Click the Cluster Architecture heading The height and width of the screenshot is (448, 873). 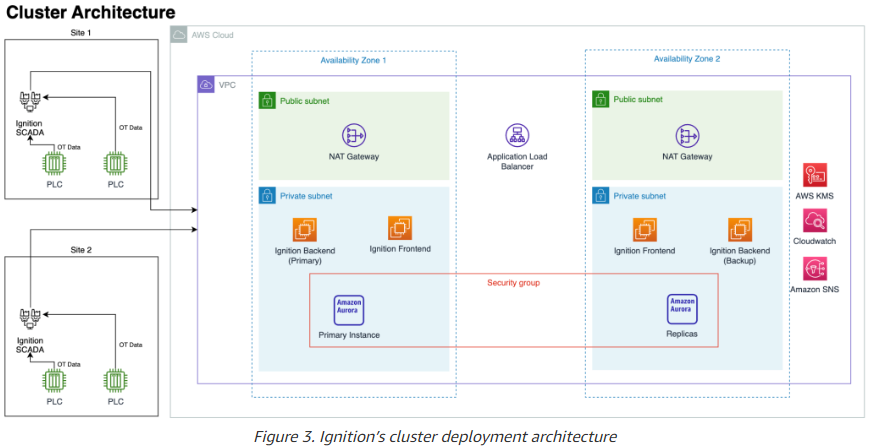coord(91,12)
